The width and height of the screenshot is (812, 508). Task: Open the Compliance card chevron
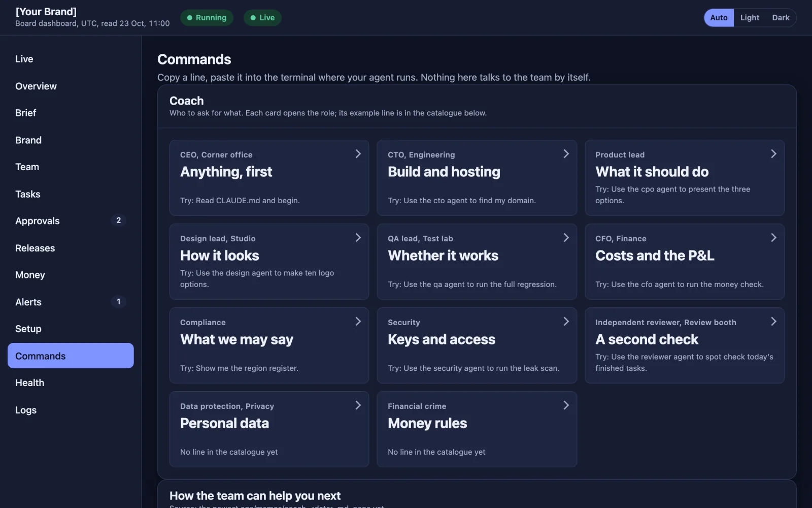pos(358,322)
